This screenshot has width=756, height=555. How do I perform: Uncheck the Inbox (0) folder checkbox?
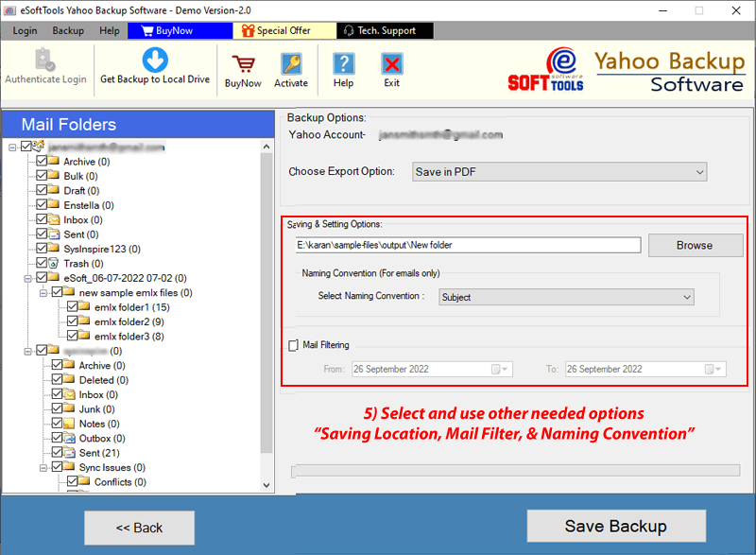click(x=42, y=219)
